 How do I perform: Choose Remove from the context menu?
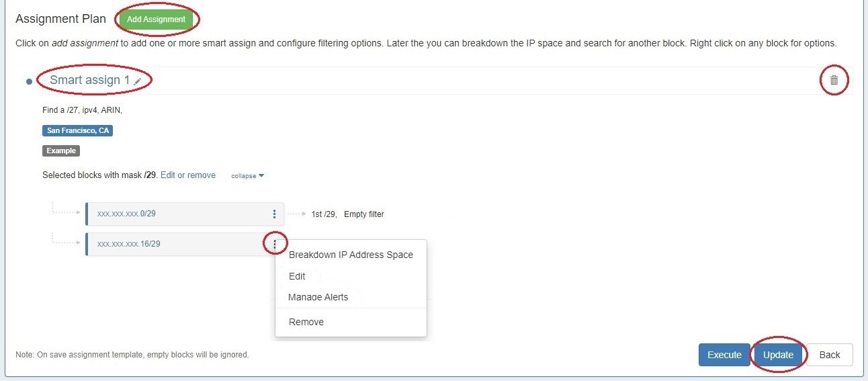(x=306, y=322)
